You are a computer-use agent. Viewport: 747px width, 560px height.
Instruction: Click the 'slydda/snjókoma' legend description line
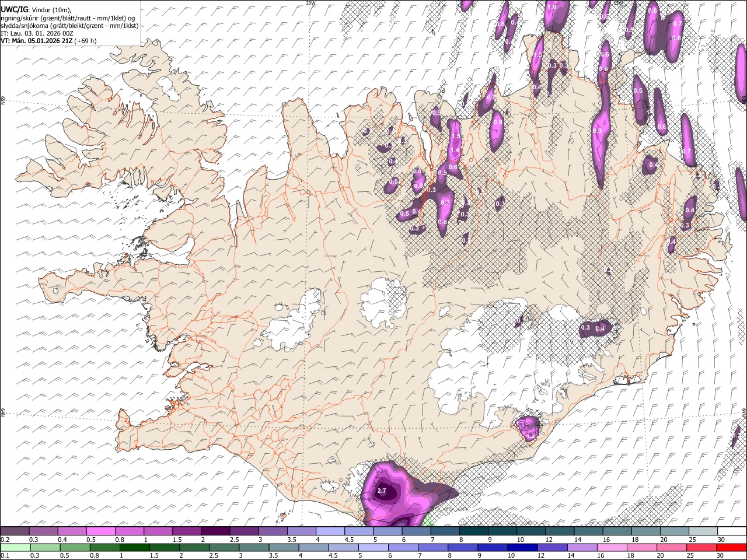69,26
